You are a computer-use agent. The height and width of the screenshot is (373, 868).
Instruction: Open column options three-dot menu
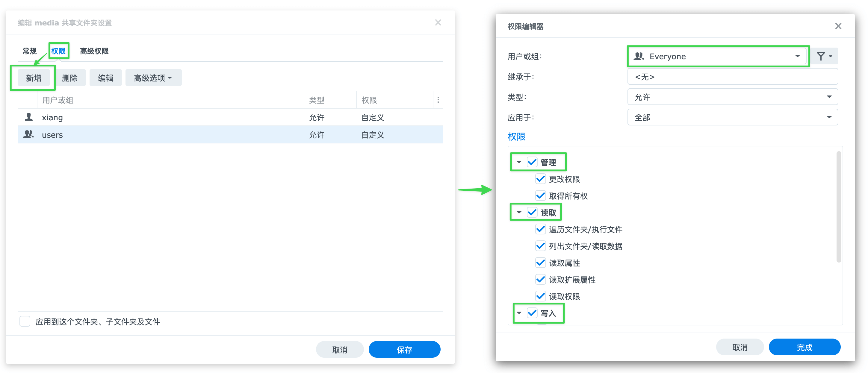pyautogui.click(x=438, y=100)
